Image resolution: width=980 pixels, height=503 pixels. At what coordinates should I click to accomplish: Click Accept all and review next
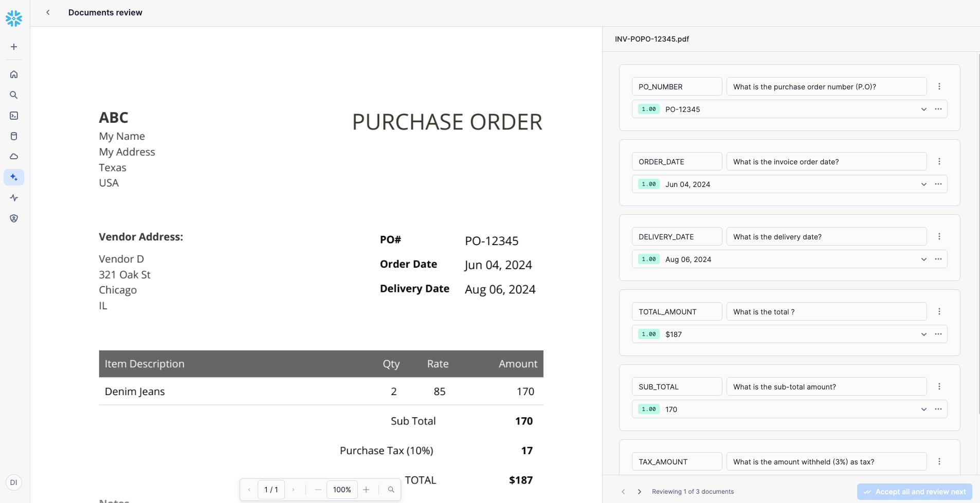(x=914, y=492)
